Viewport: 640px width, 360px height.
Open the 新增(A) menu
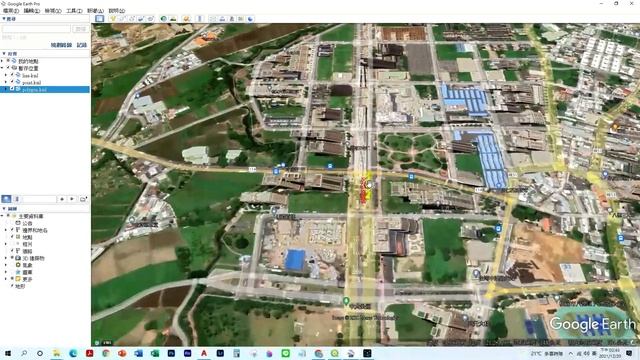[96, 11]
